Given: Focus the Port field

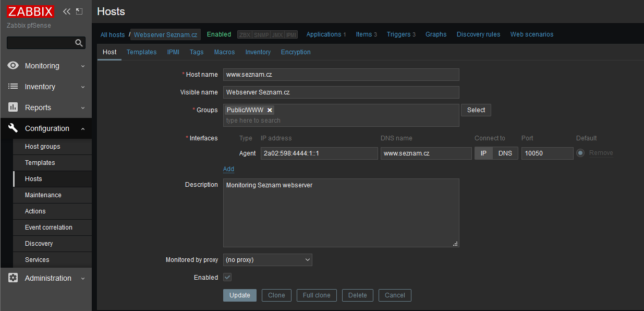Looking at the screenshot, I should [x=547, y=153].
